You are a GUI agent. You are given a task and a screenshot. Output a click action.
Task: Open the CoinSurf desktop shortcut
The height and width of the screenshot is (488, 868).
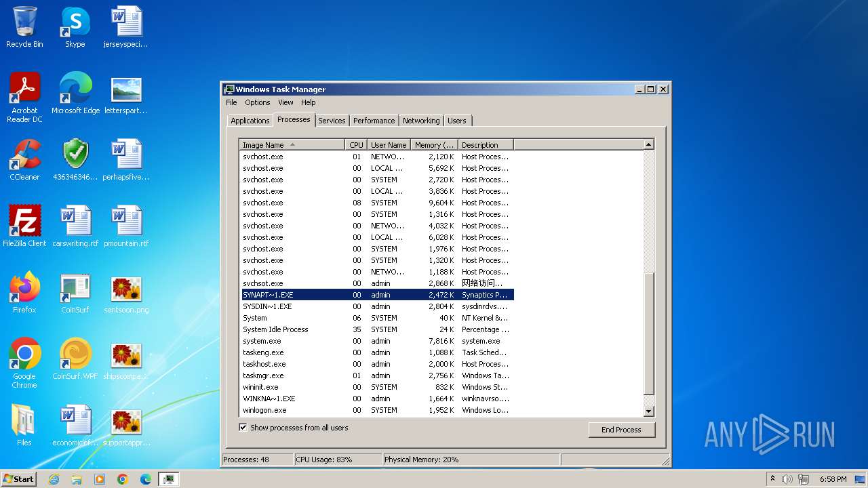point(75,293)
